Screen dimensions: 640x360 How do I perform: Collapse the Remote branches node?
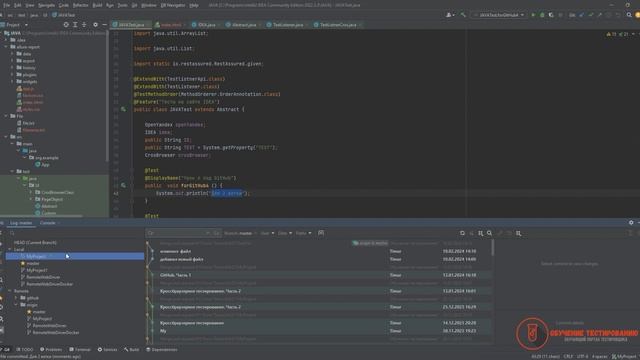click(10, 291)
